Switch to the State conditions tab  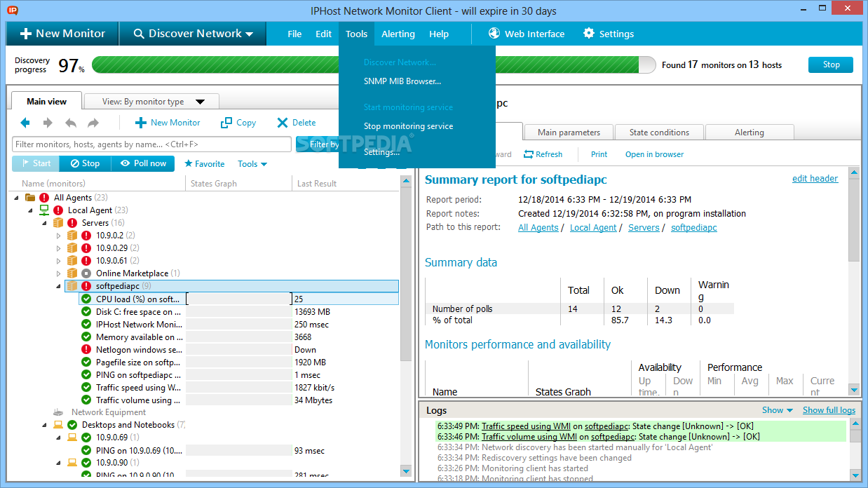tap(659, 133)
